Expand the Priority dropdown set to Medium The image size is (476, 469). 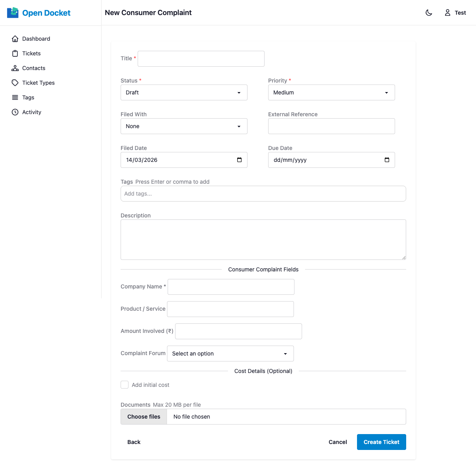coord(331,92)
